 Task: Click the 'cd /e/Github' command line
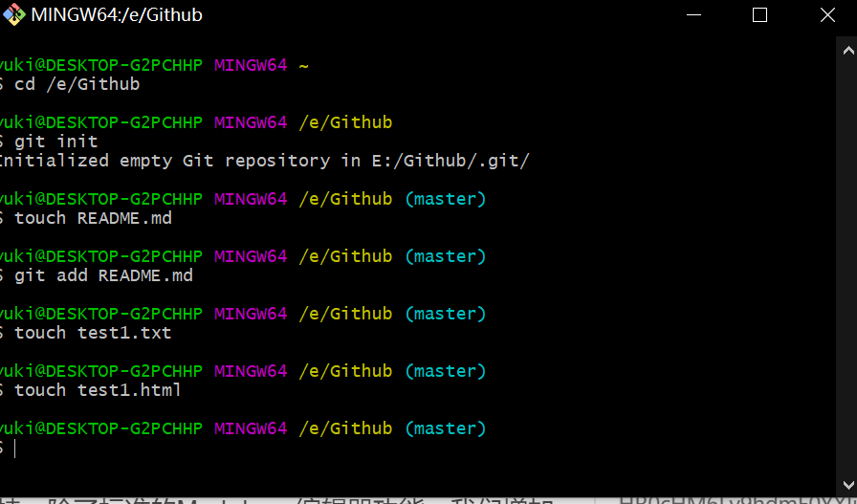(x=71, y=84)
